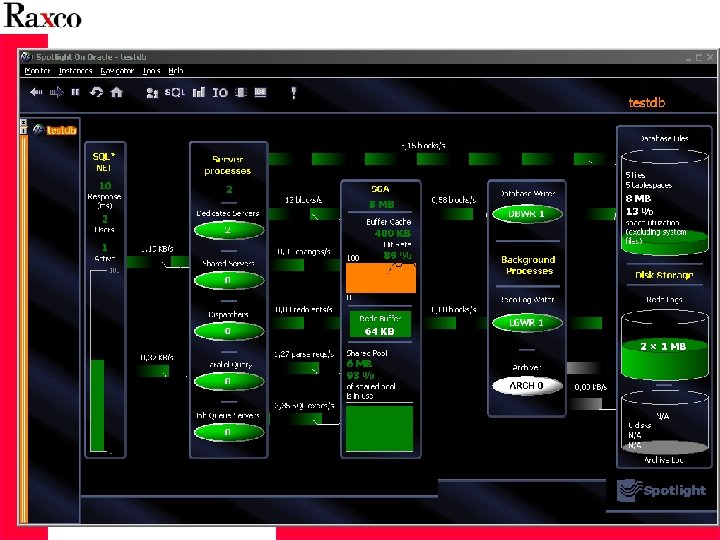Click the Dispatchers green oval
This screenshot has width=720, height=540.
pos(229,331)
